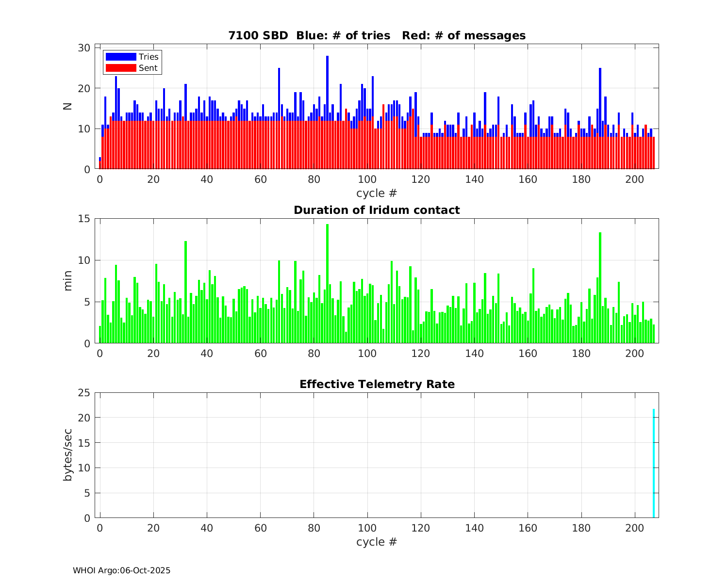Click the red Sent legend swatch

(x=120, y=68)
